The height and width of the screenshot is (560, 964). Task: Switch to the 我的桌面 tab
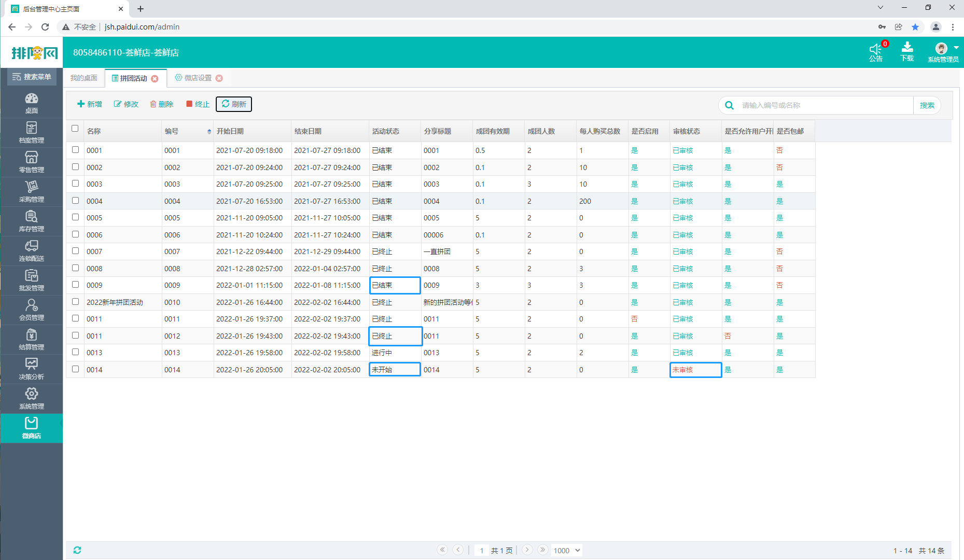pos(84,78)
